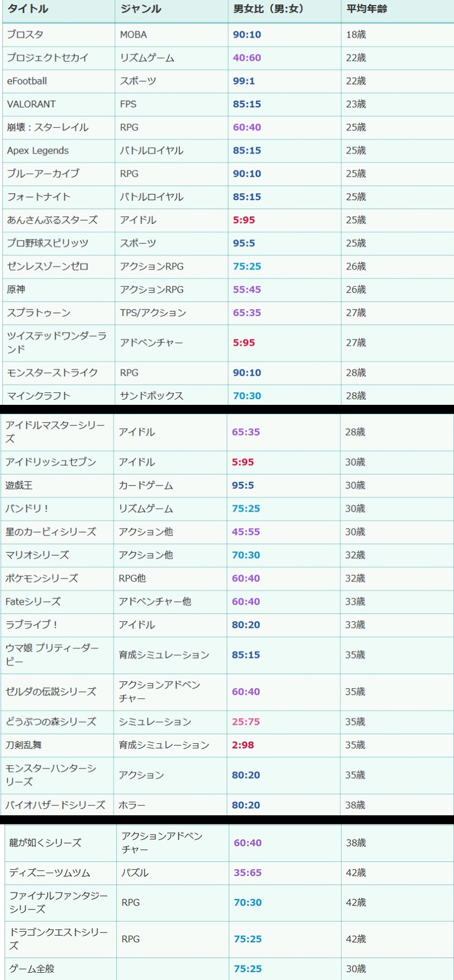The width and height of the screenshot is (454, 980).
Task: Select the ブルーアーカイブ title cell
Action: click(58, 174)
